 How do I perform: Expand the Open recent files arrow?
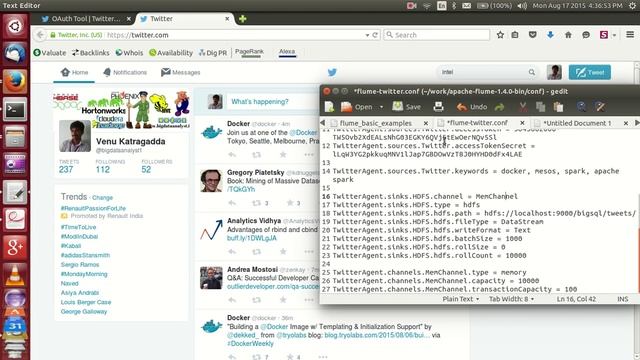point(381,107)
